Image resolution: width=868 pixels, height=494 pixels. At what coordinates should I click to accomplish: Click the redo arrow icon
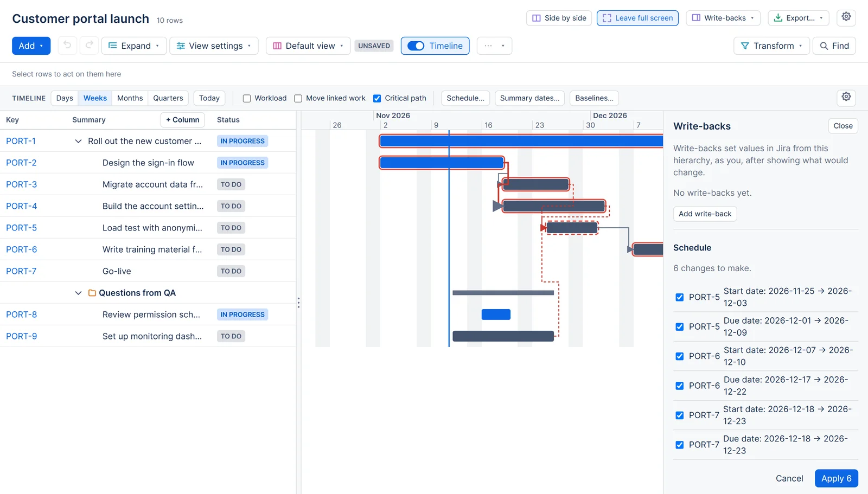click(x=89, y=46)
